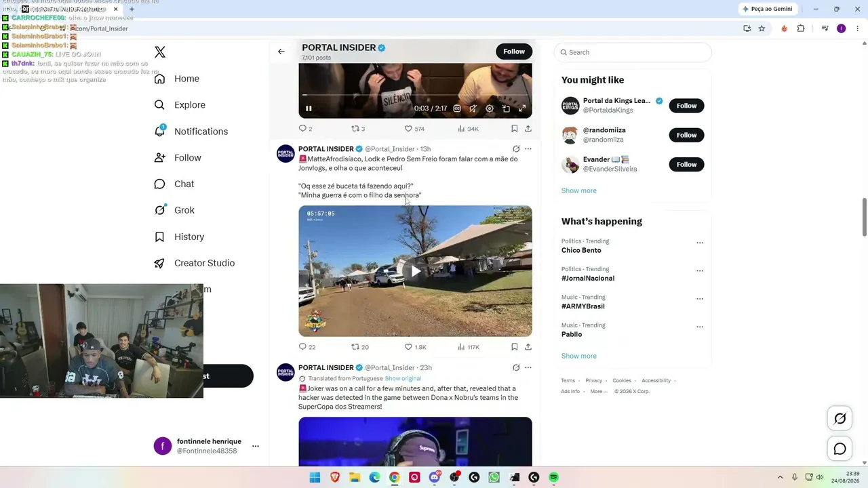Seek on the video progress bar

(x=415, y=95)
